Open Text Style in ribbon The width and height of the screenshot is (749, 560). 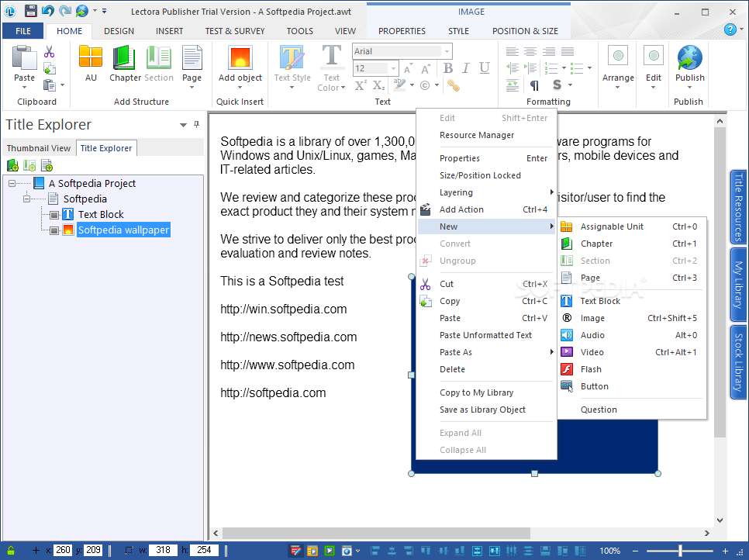pos(292,67)
